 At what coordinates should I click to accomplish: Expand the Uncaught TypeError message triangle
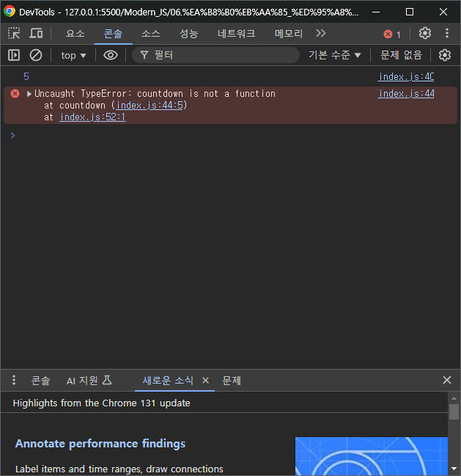pyautogui.click(x=29, y=94)
